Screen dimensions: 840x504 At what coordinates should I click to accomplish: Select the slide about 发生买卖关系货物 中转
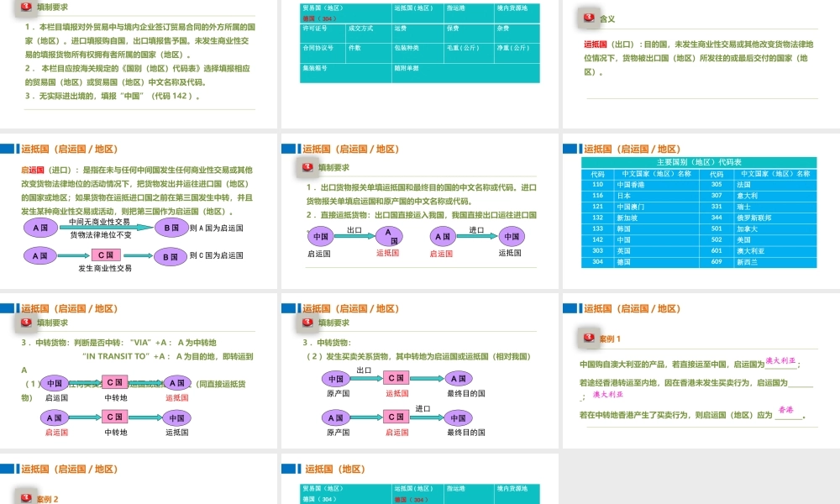420,370
